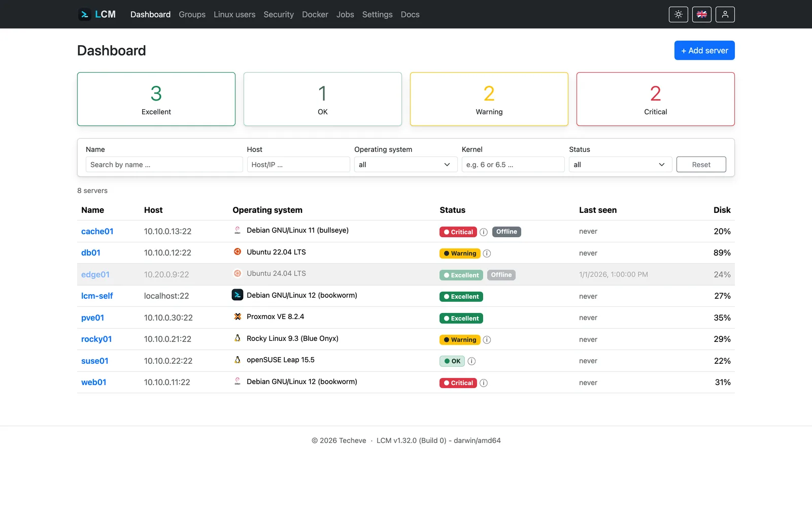Filter by the Excellent summary card
Screen dimensions: 812x508
pos(156,99)
